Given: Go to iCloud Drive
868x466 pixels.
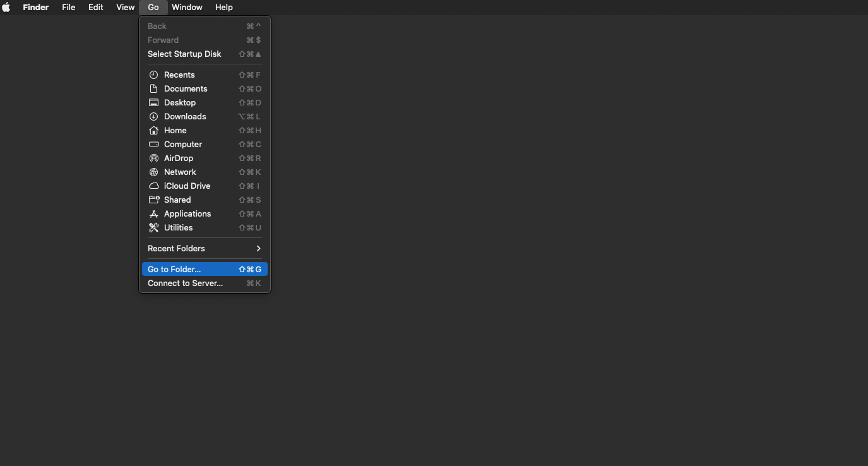Looking at the screenshot, I should pyautogui.click(x=205, y=186).
